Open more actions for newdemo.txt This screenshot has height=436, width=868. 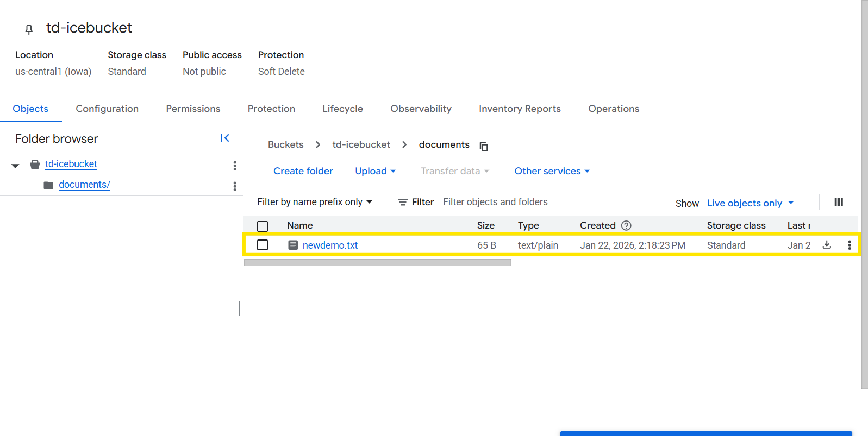[849, 245]
